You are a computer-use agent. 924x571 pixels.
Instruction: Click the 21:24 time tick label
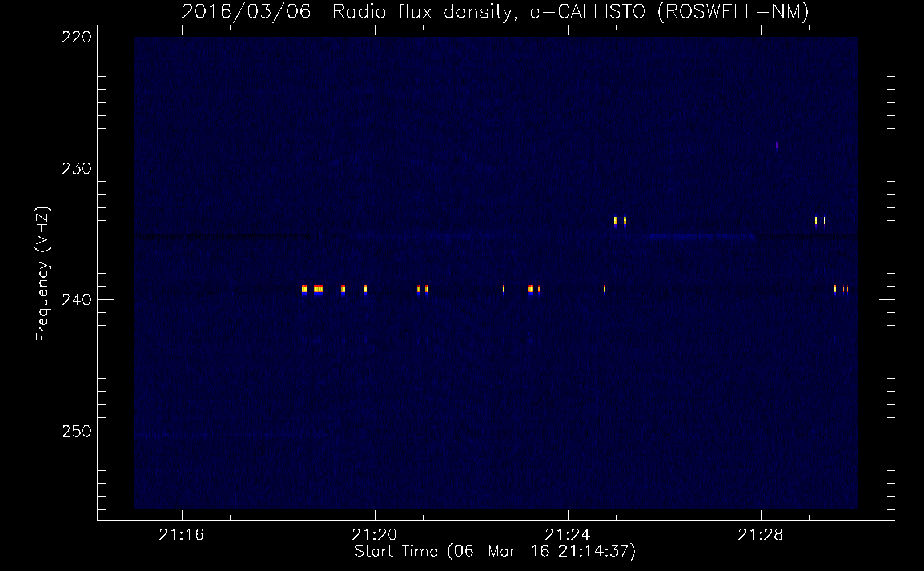568,534
